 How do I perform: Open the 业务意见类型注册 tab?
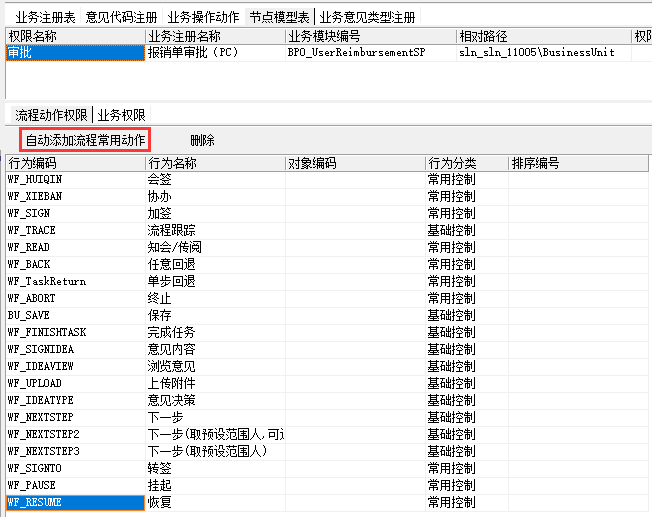(367, 17)
